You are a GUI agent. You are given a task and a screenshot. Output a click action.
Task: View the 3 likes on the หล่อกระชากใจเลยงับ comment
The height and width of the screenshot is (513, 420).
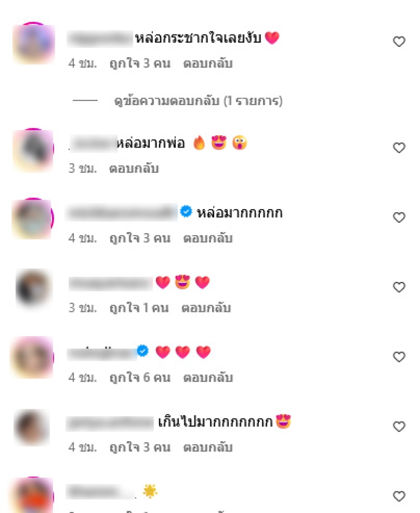coord(140,63)
